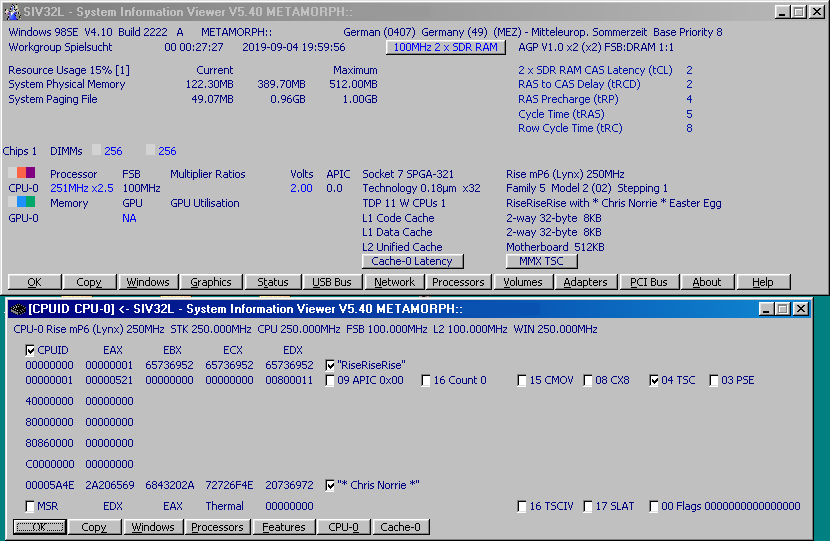Toggle the MSR checkbox
This screenshot has height=541, width=830.
[x=30, y=507]
